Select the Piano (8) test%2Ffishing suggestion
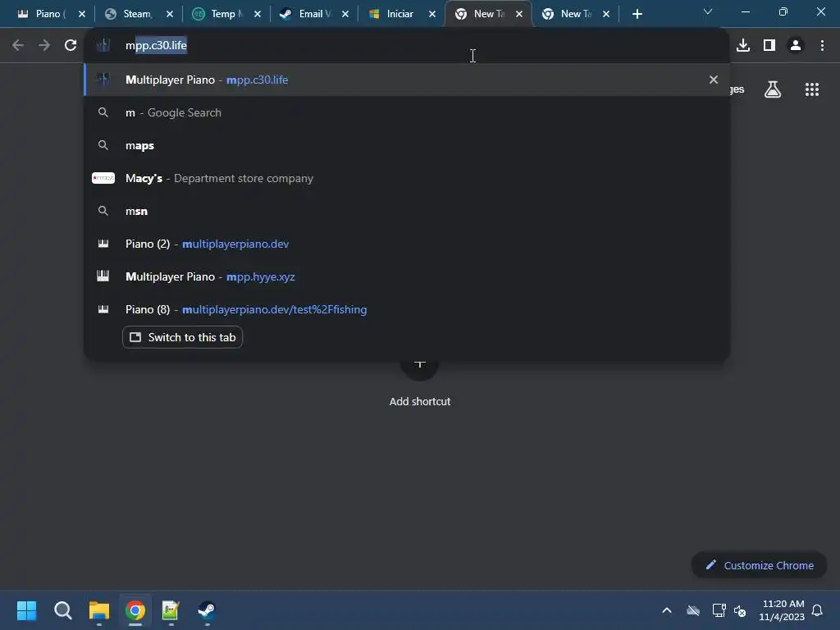840x630 pixels. pos(407,309)
